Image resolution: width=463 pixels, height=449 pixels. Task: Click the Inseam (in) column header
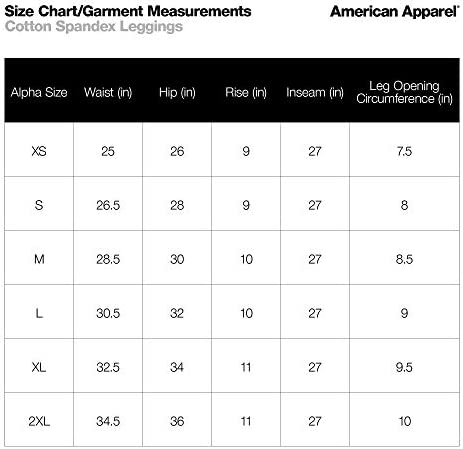(315, 92)
